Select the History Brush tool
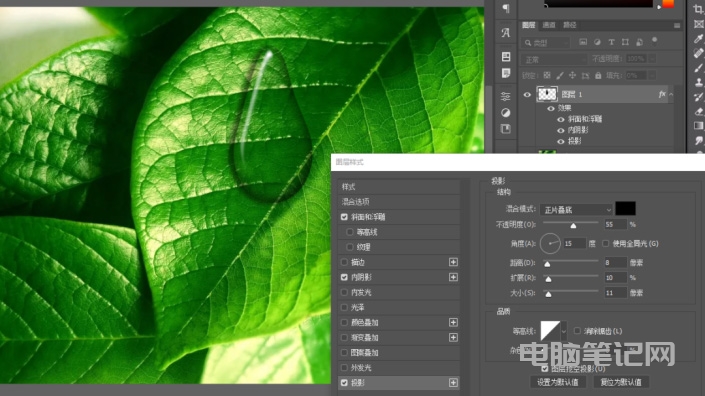Viewport: 705px width, 396px height. 698,97
